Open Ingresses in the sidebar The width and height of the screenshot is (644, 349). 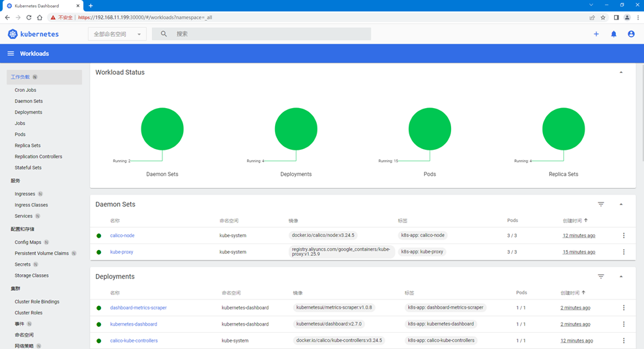(x=25, y=193)
